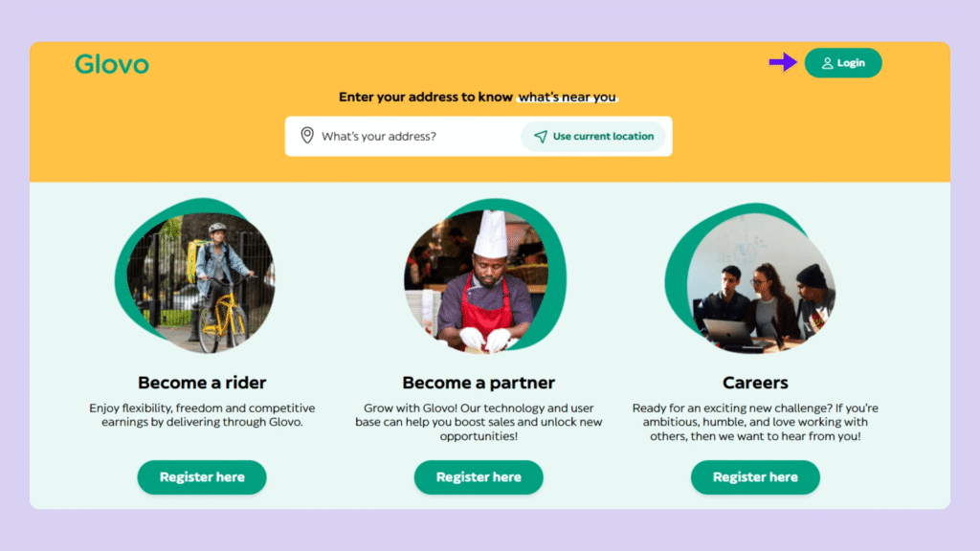
Task: Focus the "What's your address?" field
Action: click(x=412, y=136)
